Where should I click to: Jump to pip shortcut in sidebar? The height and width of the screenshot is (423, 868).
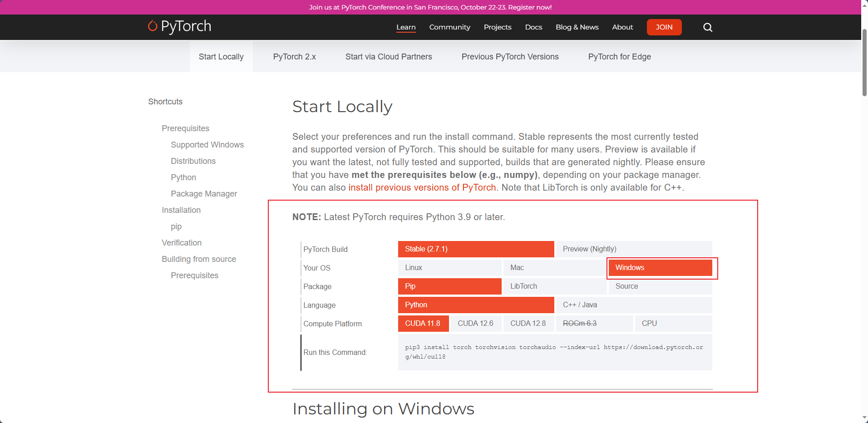[x=176, y=226]
